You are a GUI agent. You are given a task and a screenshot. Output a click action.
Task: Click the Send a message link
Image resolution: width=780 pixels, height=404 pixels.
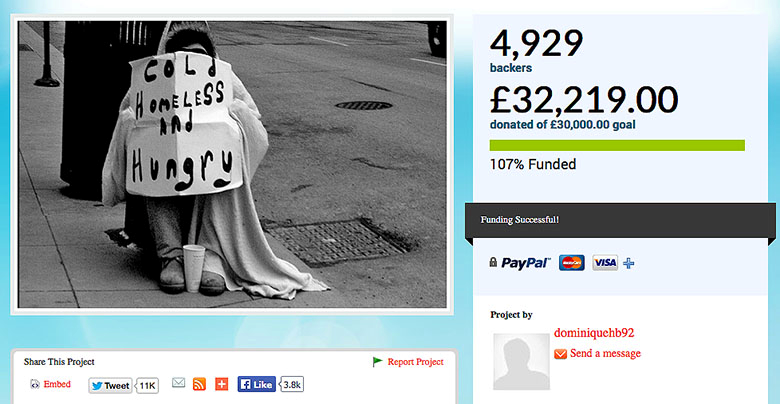pyautogui.click(x=605, y=353)
